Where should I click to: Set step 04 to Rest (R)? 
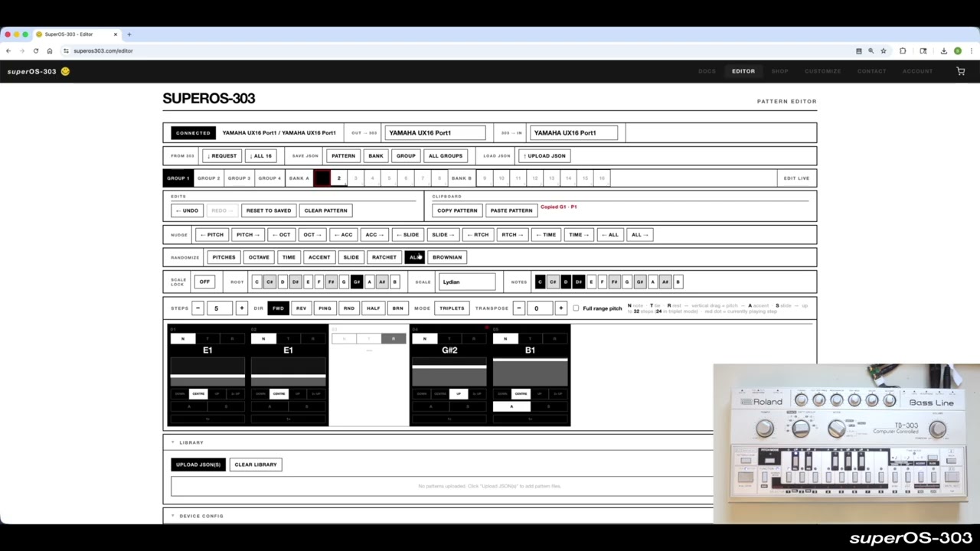tap(475, 338)
